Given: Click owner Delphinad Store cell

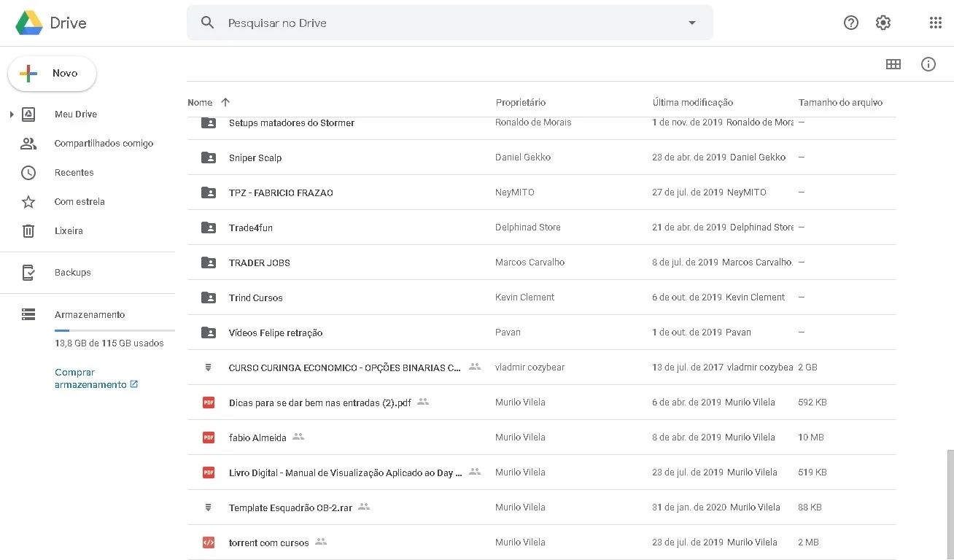Looking at the screenshot, I should (528, 227).
